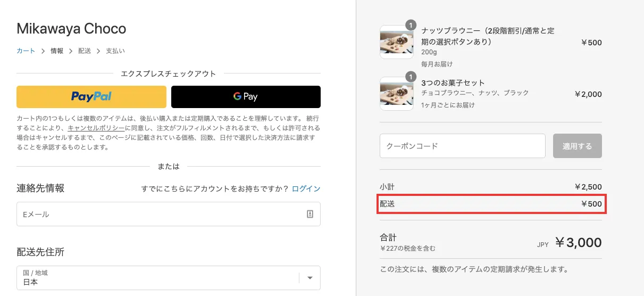Focus the クーポンコード input field
Viewport: 644px width, 296px height.
(463, 146)
